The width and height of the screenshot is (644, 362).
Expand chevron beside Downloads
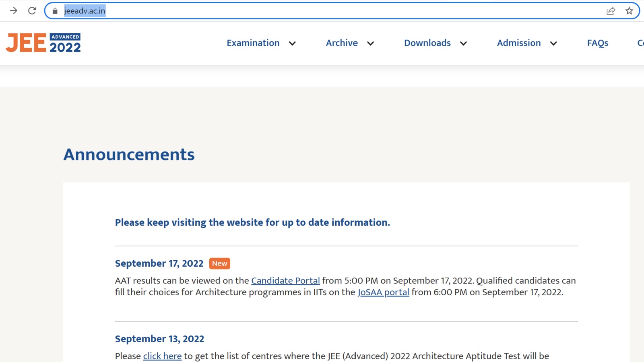(x=463, y=43)
